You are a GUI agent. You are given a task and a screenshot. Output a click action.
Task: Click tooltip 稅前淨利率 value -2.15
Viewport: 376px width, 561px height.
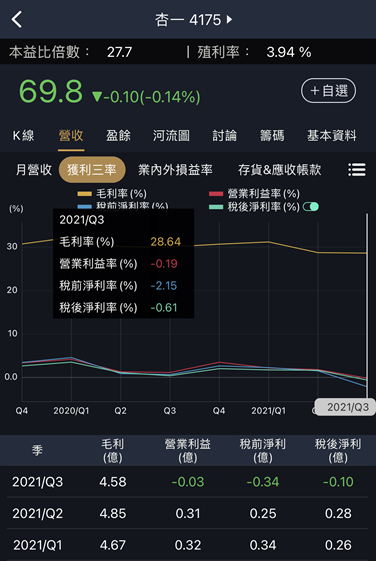coord(163,286)
